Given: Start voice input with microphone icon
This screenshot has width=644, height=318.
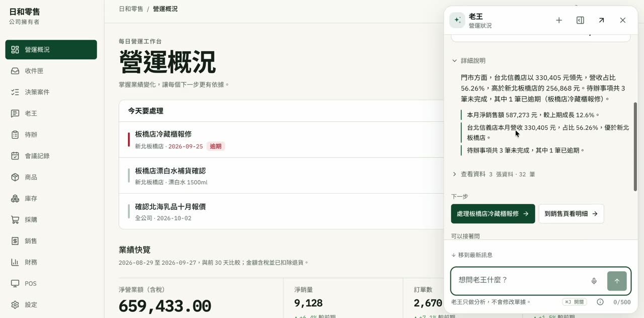Looking at the screenshot, I should pos(594,281).
